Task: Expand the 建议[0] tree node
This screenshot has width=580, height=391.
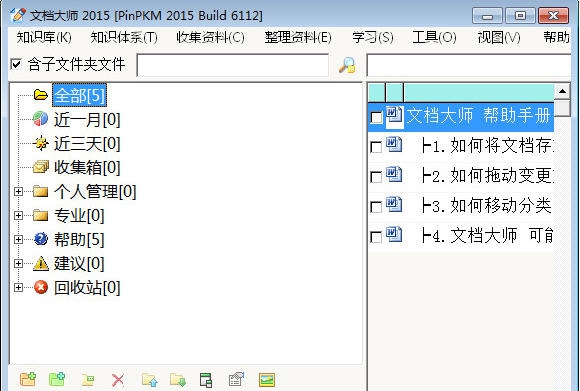Action: click(x=18, y=263)
